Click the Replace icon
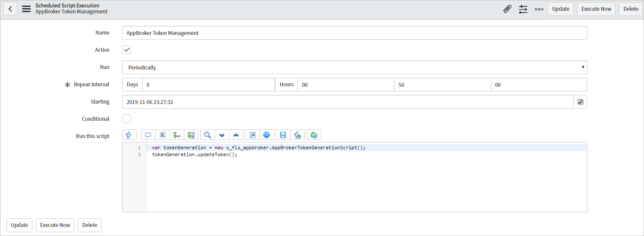Viewport: 644px width, 236px height. 177,135
